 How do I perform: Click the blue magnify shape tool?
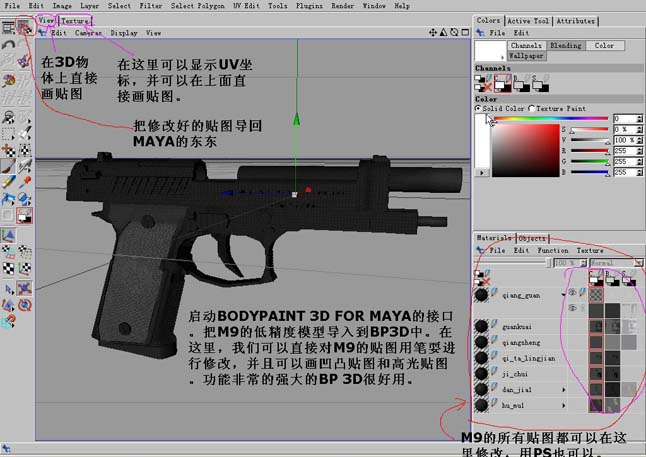point(25,199)
